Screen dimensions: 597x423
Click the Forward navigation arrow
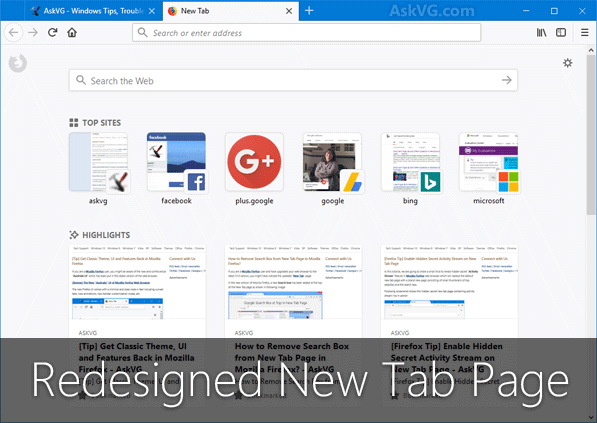click(33, 33)
